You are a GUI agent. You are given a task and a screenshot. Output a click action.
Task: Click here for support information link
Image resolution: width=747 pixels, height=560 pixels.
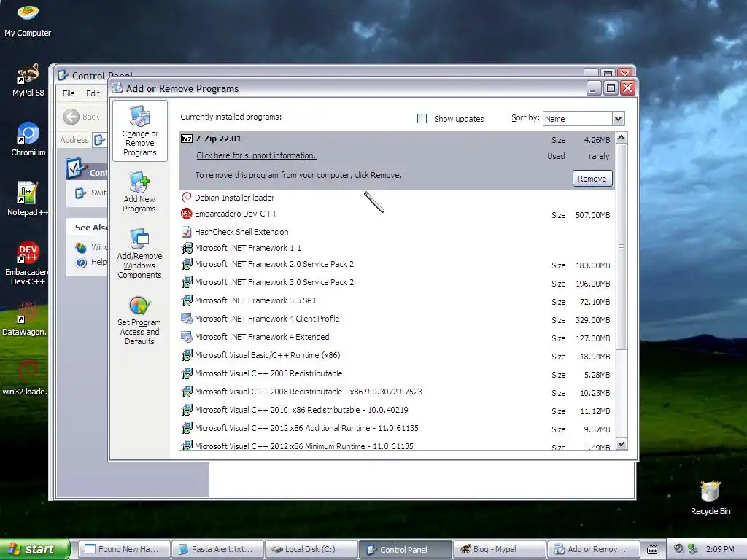tap(256, 155)
